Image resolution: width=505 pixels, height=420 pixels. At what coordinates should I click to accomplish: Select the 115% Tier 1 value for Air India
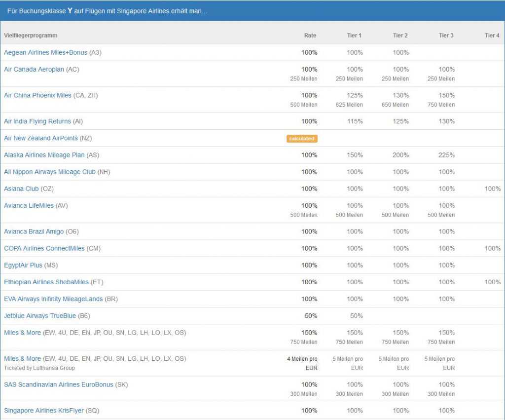click(355, 121)
